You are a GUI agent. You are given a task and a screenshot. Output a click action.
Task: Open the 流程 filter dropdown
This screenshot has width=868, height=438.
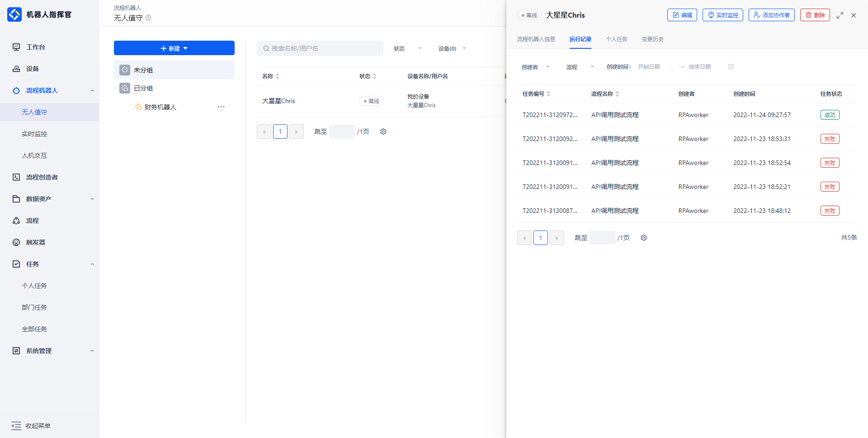[580, 67]
